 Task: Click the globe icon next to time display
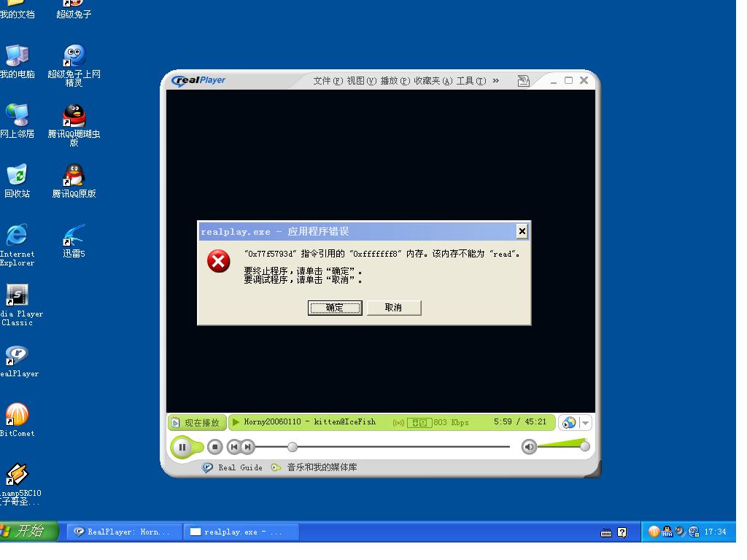pos(569,422)
